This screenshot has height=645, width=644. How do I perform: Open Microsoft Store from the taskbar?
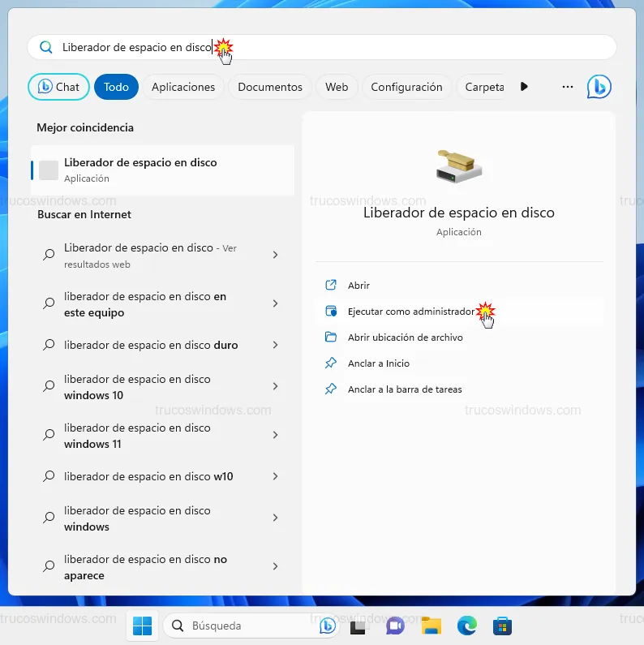502,626
